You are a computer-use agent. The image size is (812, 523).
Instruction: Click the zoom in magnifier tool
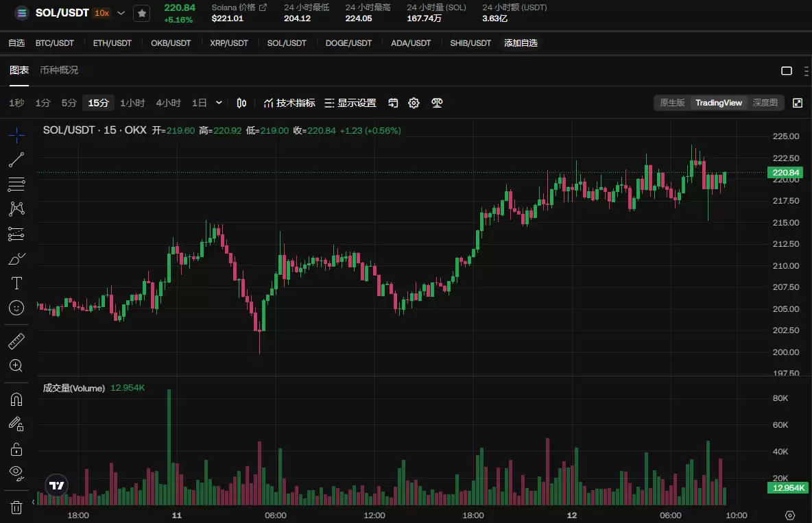coord(16,365)
